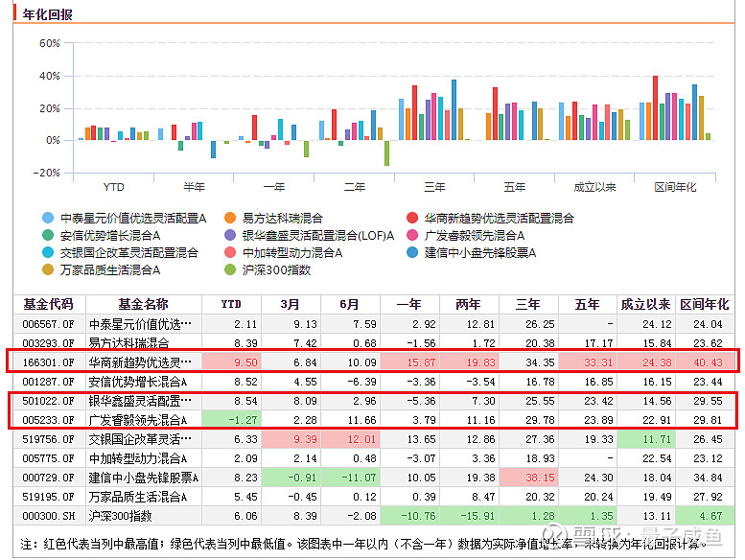Click the 4.67 区间年化 cell of 沪深300
This screenshot has height=560, width=745.
[705, 516]
